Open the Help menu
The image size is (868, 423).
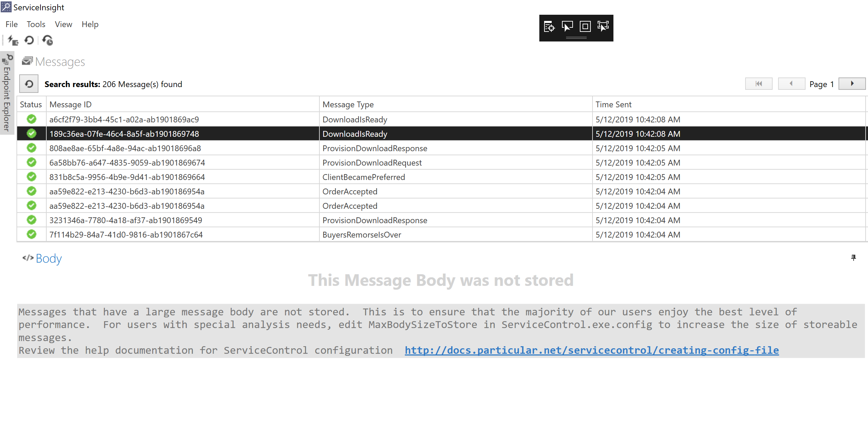[x=90, y=24]
